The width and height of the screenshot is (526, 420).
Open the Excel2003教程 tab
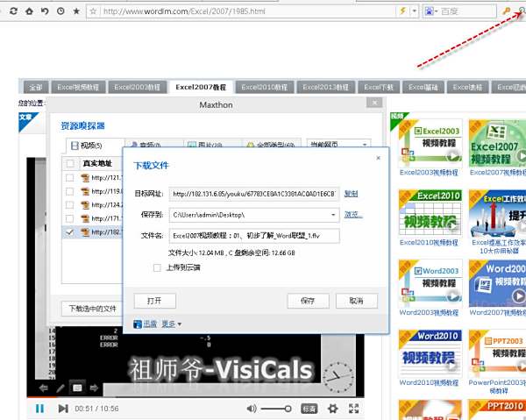(138, 87)
